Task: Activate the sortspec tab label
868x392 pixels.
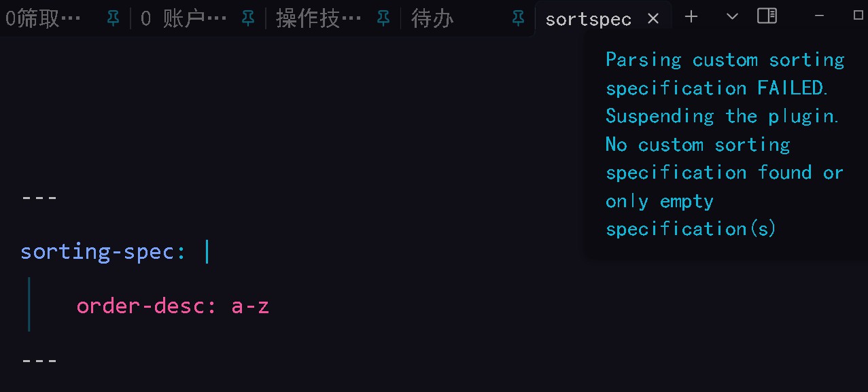Action: pos(588,20)
